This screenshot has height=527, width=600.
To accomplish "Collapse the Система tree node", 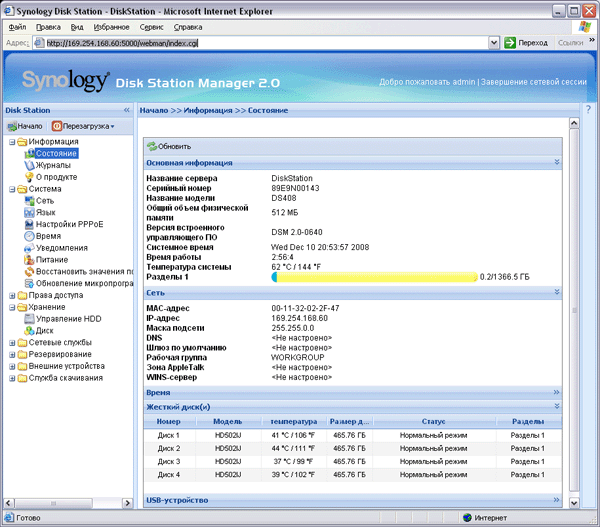I will coord(12,189).
